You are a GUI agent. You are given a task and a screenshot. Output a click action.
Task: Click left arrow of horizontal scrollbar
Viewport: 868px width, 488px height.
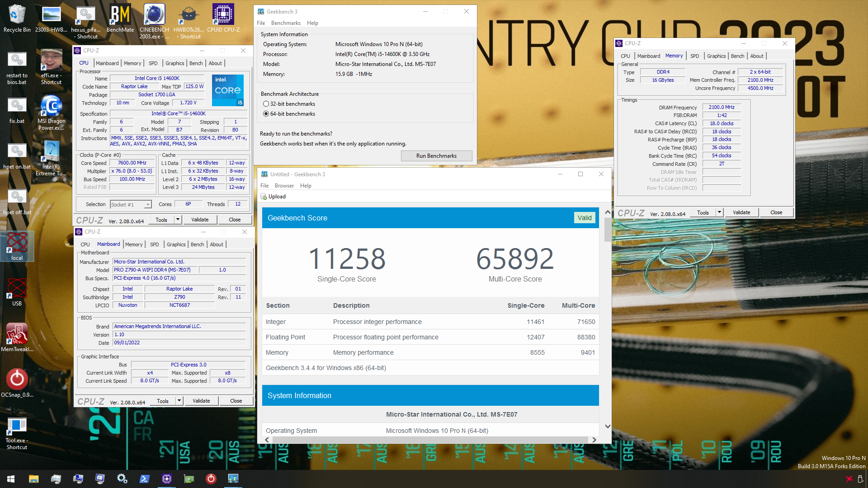[267, 440]
